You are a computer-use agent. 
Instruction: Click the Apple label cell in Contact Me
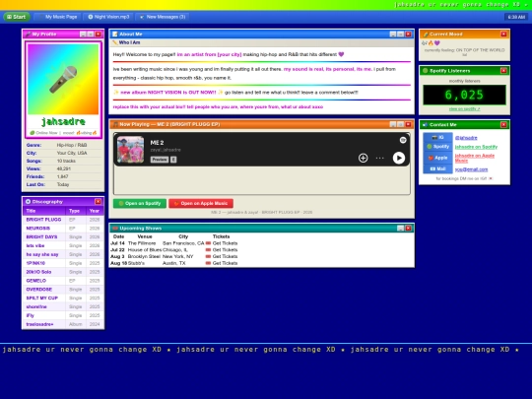point(437,158)
